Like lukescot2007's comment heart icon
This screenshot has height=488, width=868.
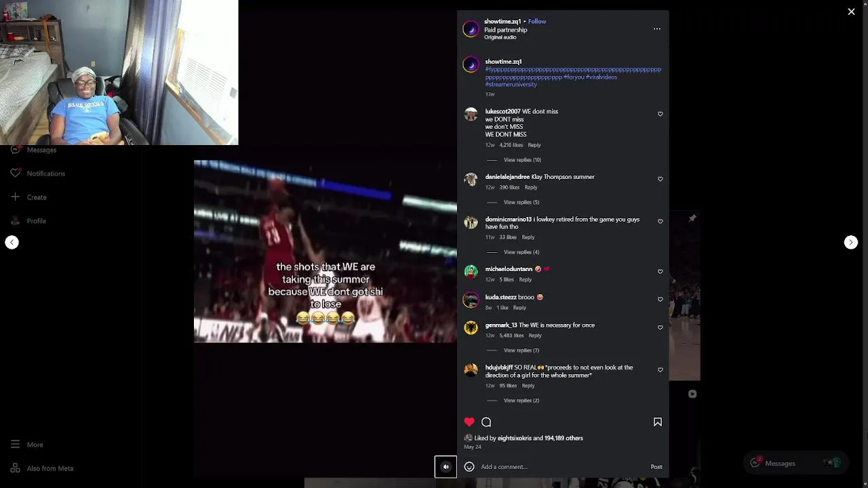pyautogui.click(x=660, y=114)
